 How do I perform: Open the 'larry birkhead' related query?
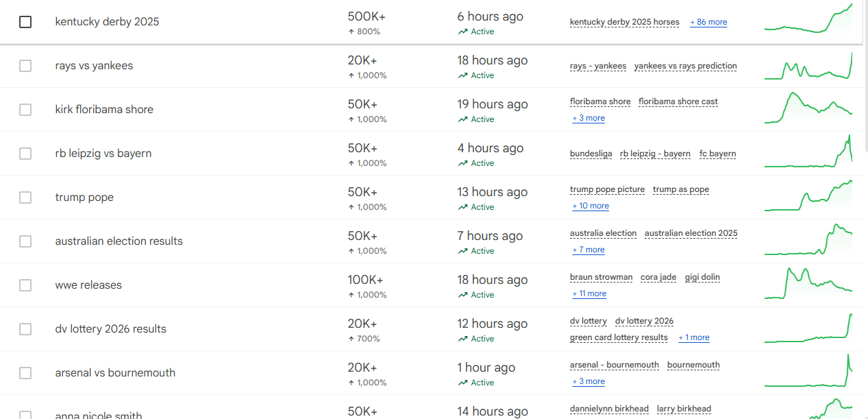pyautogui.click(x=684, y=409)
